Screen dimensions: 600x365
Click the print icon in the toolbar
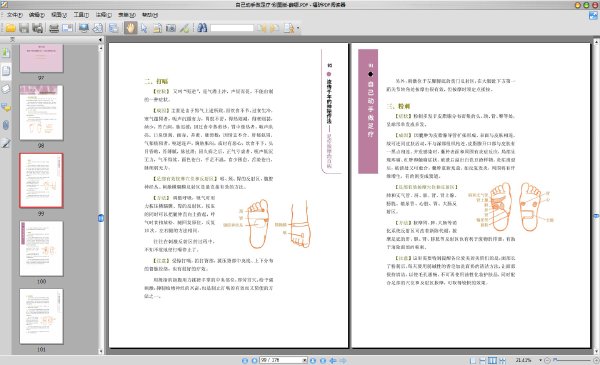coord(54,28)
